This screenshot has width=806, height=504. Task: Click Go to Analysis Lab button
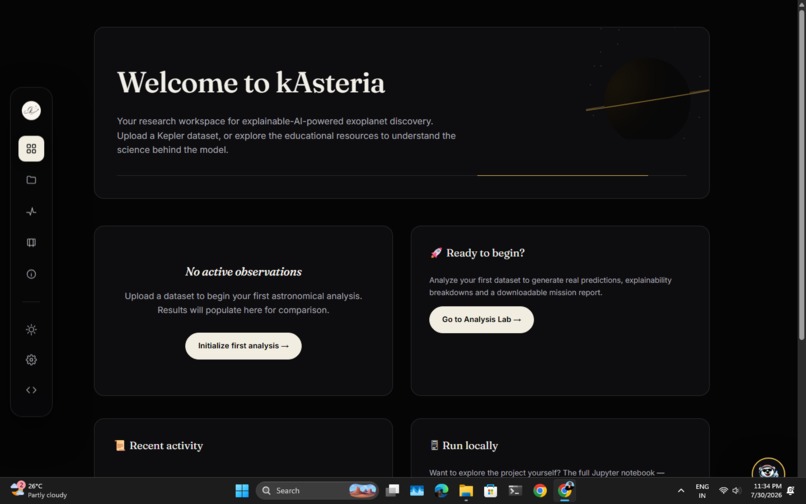pyautogui.click(x=481, y=319)
